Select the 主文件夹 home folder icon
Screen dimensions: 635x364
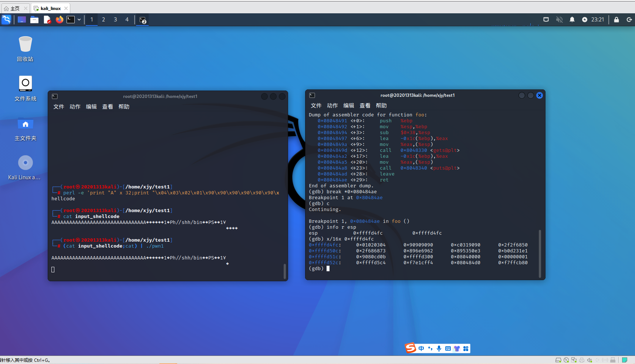(x=26, y=129)
